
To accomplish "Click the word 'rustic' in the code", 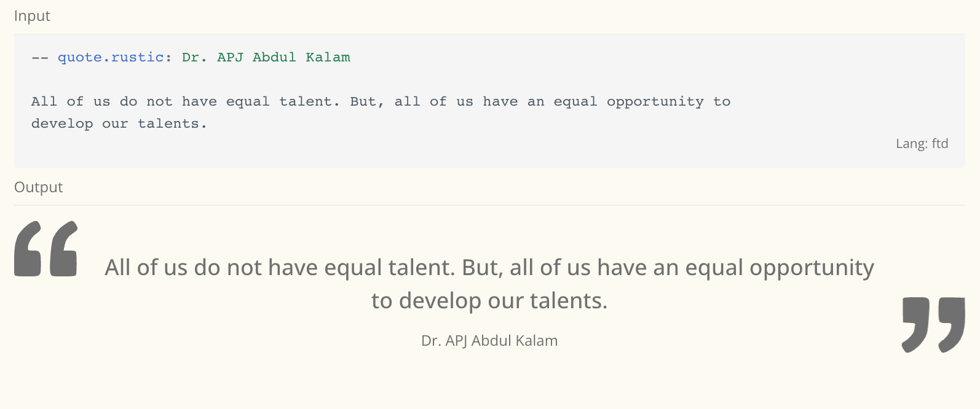I will pos(137,57).
